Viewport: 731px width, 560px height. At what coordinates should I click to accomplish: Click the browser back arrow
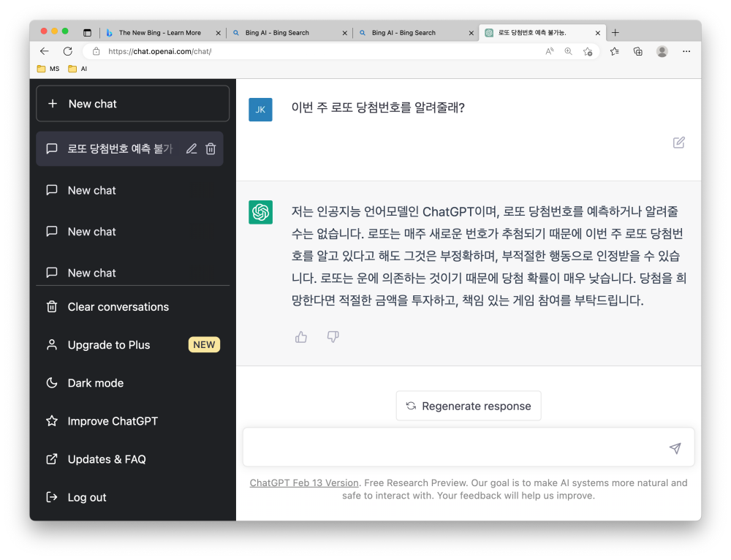(x=45, y=51)
